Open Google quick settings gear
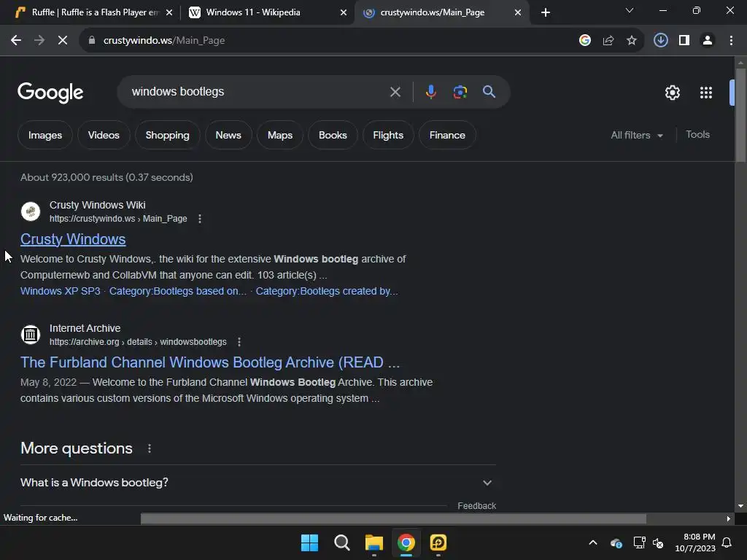 coord(672,93)
